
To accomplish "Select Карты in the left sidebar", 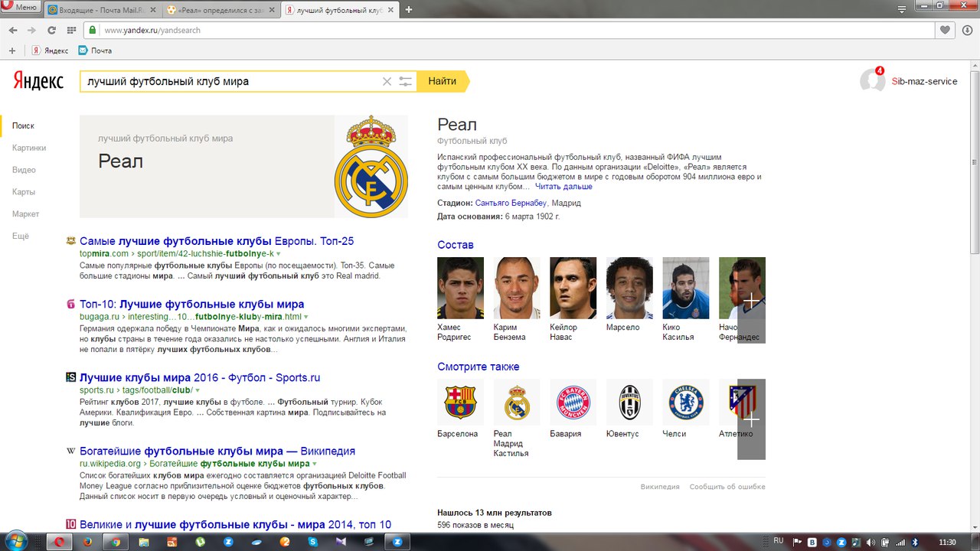I will (x=24, y=192).
